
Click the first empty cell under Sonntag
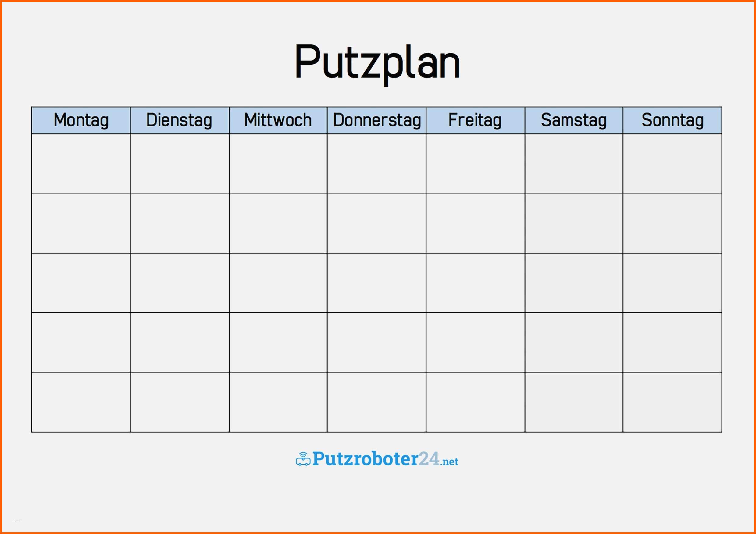point(672,164)
